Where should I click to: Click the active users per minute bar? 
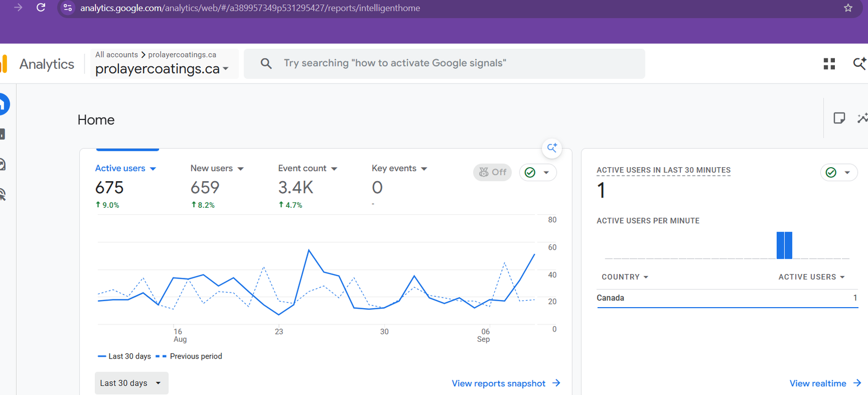[784, 245]
